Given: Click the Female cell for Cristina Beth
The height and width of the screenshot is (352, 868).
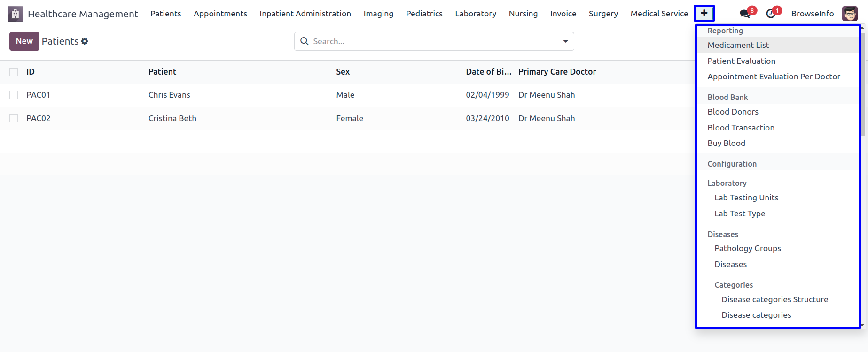Looking at the screenshot, I should point(350,118).
